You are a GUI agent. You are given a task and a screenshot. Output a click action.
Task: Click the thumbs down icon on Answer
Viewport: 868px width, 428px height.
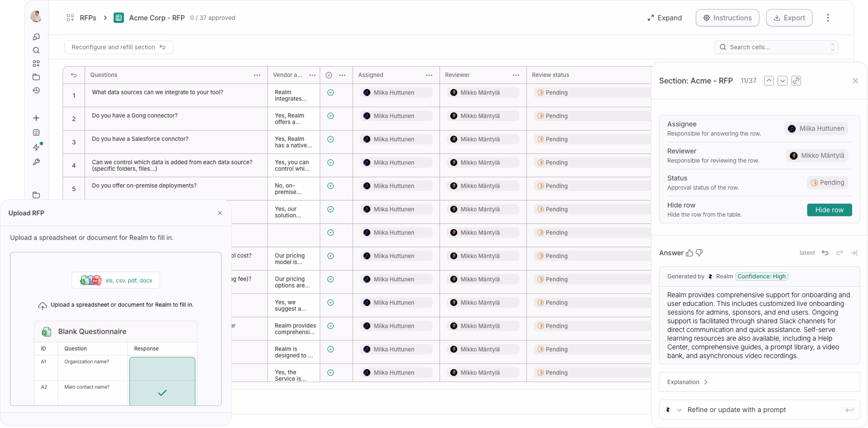[x=699, y=253]
